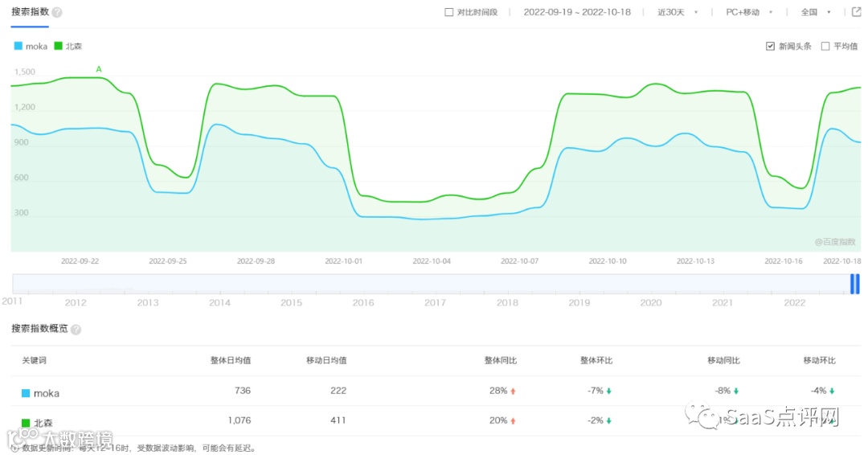Screen dimensions: 868x455
Task: Open the 近30天 time range dropdown
Action: (677, 12)
